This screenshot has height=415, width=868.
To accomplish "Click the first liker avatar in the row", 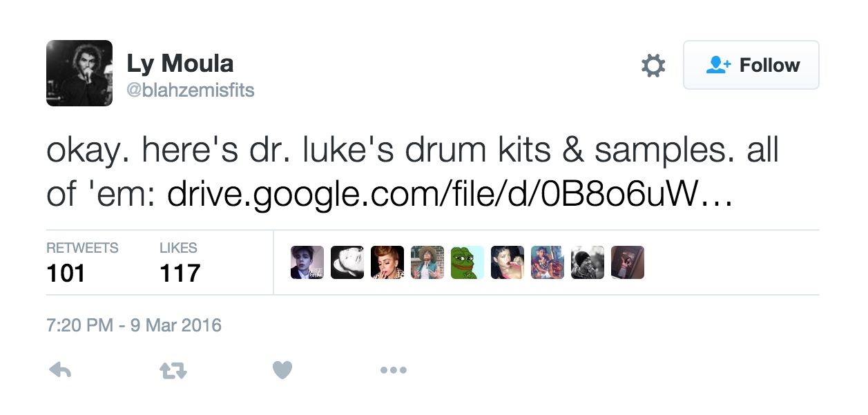I will [307, 262].
